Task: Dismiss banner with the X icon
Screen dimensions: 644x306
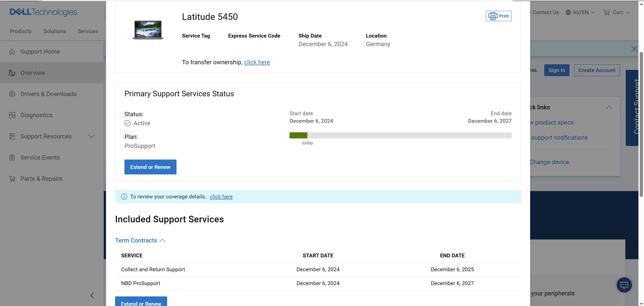Action: coord(634,49)
